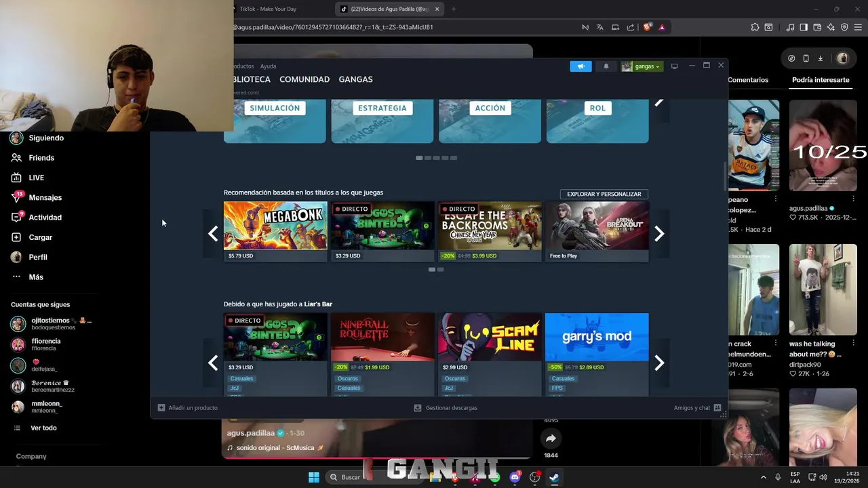The width and height of the screenshot is (868, 488).
Task: Click the share page icon in address bar
Action: pyautogui.click(x=631, y=27)
